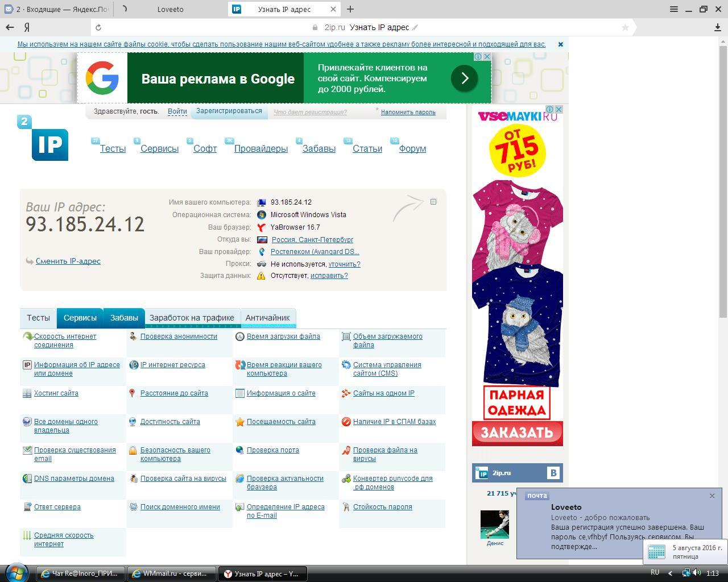Image resolution: width=728 pixels, height=582 pixels.
Task: Switch to the Loveeto browser tab
Action: point(171,9)
